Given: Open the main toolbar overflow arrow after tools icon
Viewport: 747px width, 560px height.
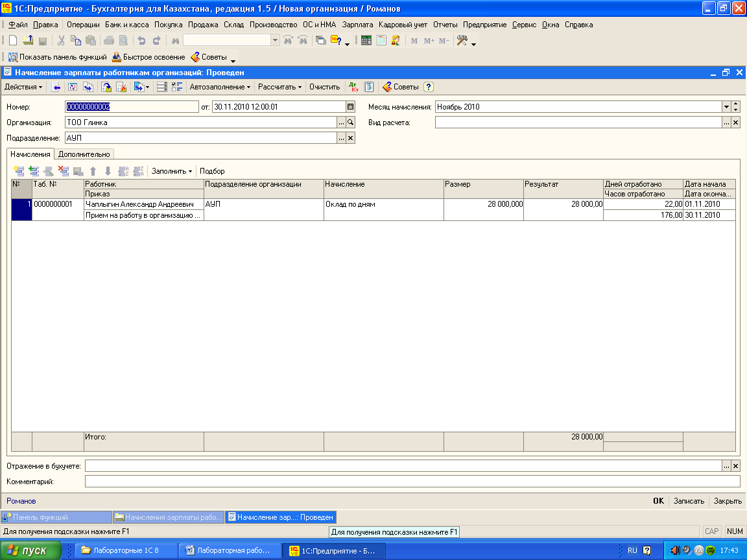Looking at the screenshot, I should click(473, 44).
